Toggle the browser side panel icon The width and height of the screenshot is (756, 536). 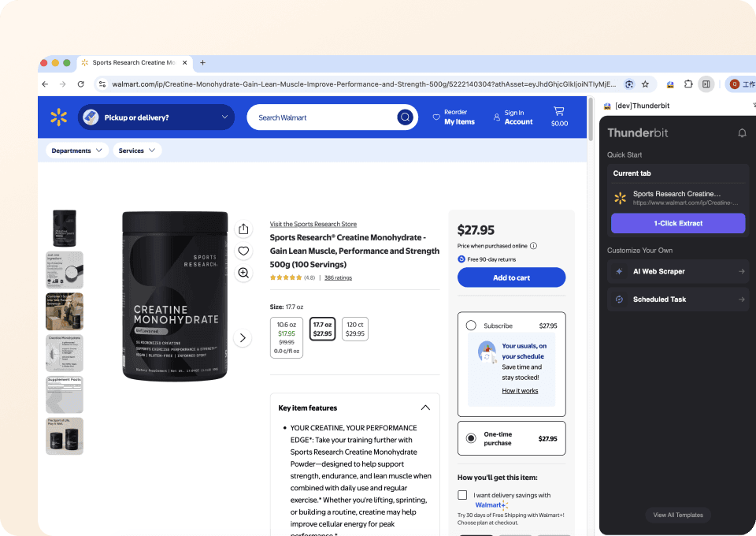706,84
